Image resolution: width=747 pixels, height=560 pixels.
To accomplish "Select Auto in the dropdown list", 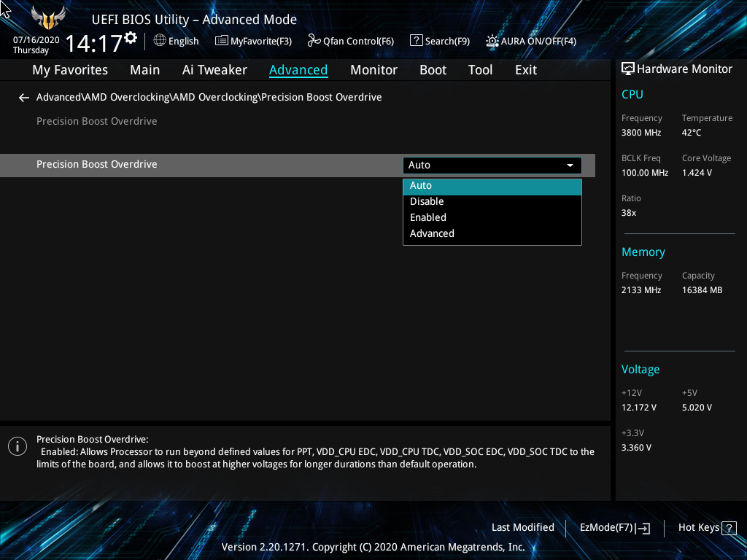I will tap(492, 186).
